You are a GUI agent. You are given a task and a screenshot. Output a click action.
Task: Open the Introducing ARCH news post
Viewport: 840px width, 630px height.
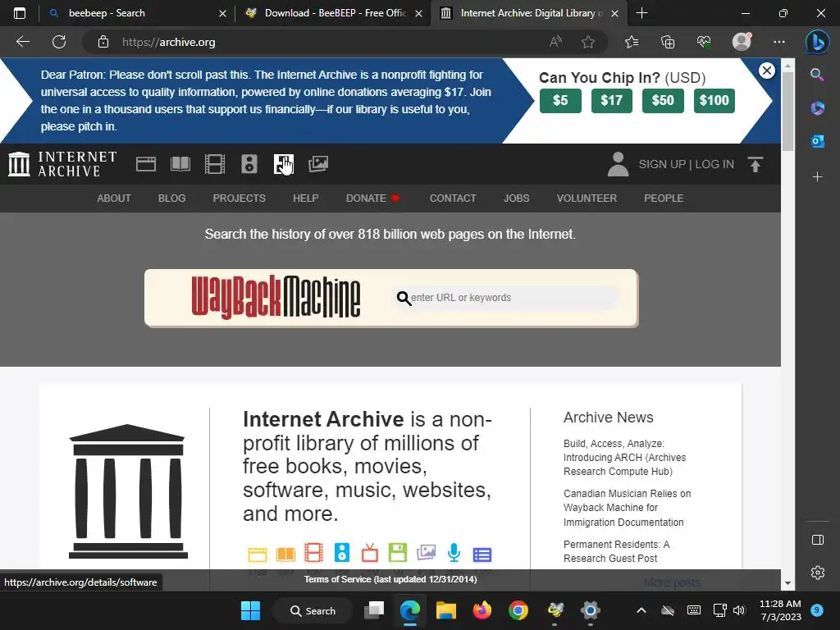point(624,458)
